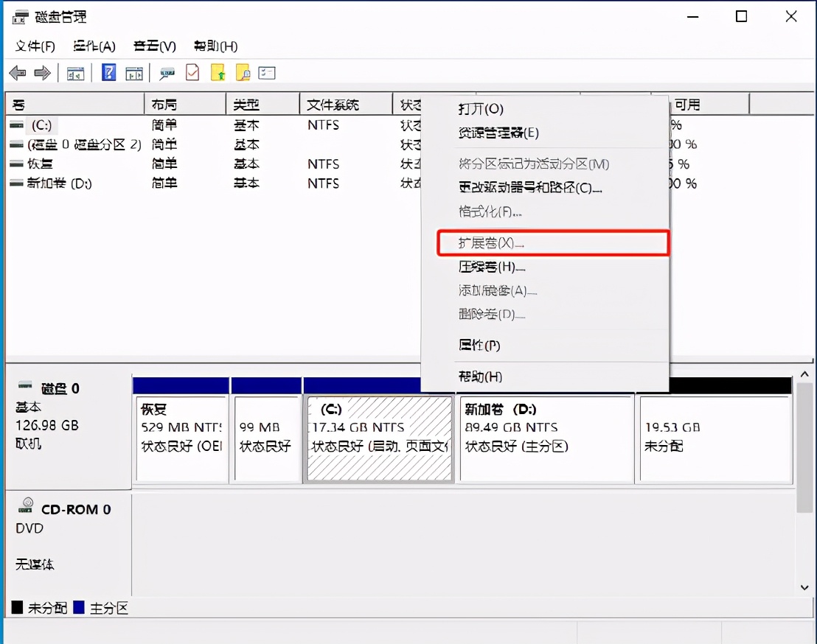
Task: Open the 文件(F) menu
Action: [x=35, y=46]
